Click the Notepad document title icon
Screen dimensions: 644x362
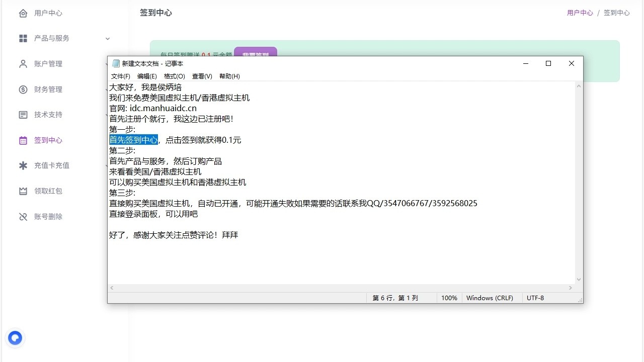[116, 63]
